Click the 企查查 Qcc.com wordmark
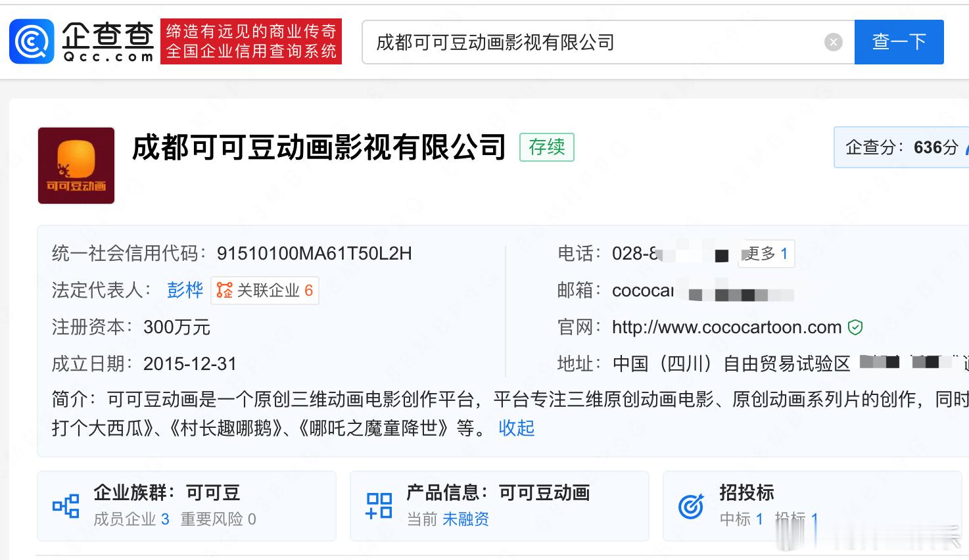The width and height of the screenshot is (969, 560). point(108,41)
